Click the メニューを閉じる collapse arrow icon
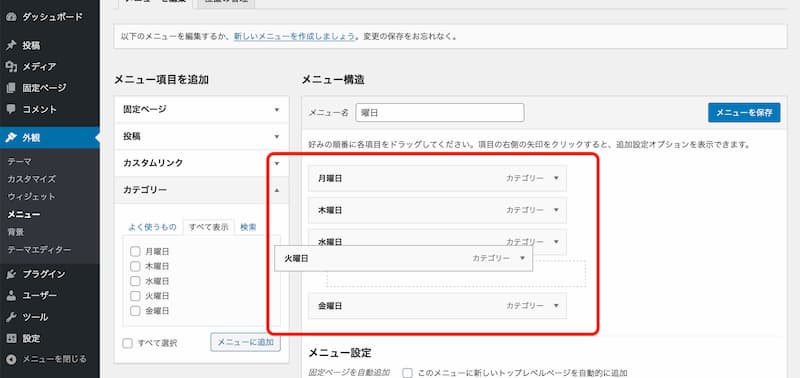 tap(11, 359)
